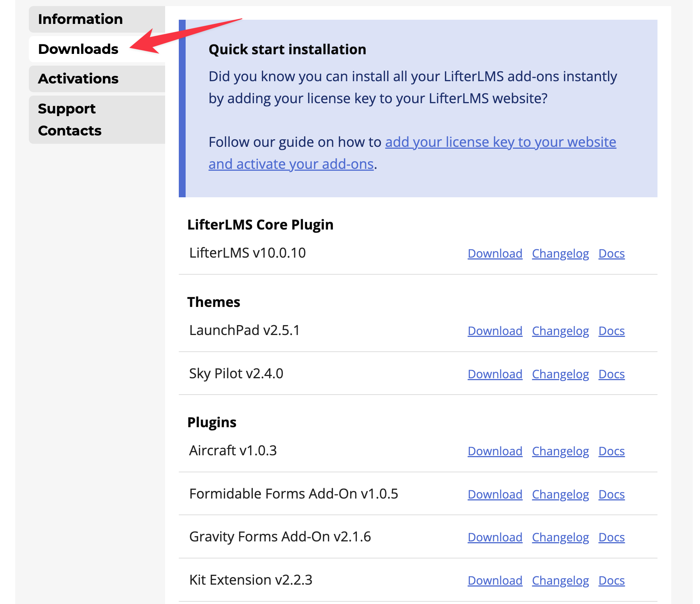Viewport: 700px width, 604px height.
Task: Open the Gravity Forms Add-On changelog
Action: tap(560, 537)
